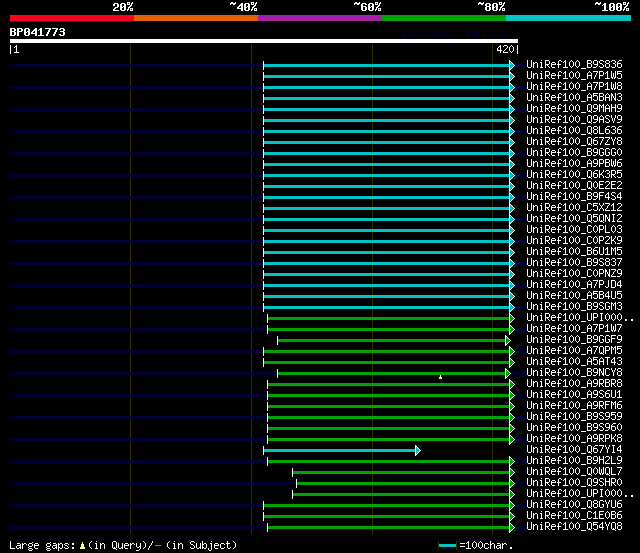640x553 pixels.
Task: Select the UniRef100_B9S837 label
Action: 574,263
